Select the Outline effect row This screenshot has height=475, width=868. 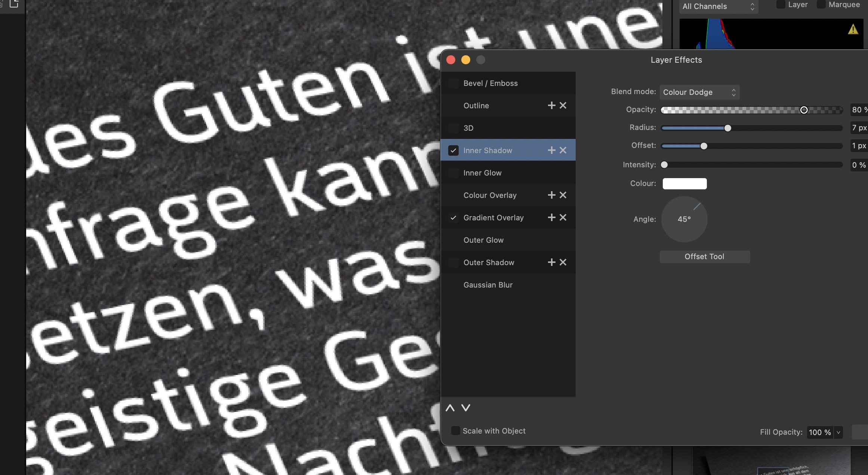click(508, 106)
